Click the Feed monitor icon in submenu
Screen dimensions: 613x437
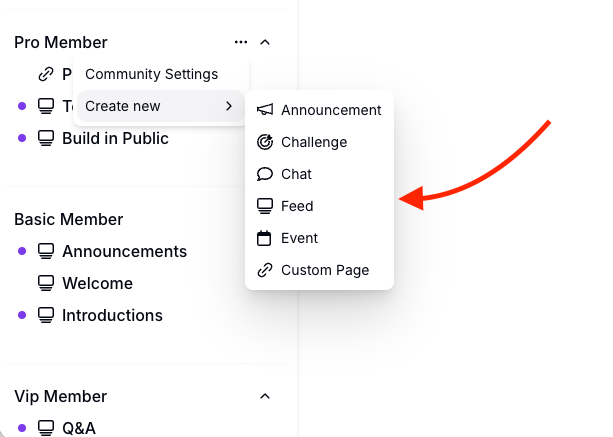pyautogui.click(x=265, y=206)
